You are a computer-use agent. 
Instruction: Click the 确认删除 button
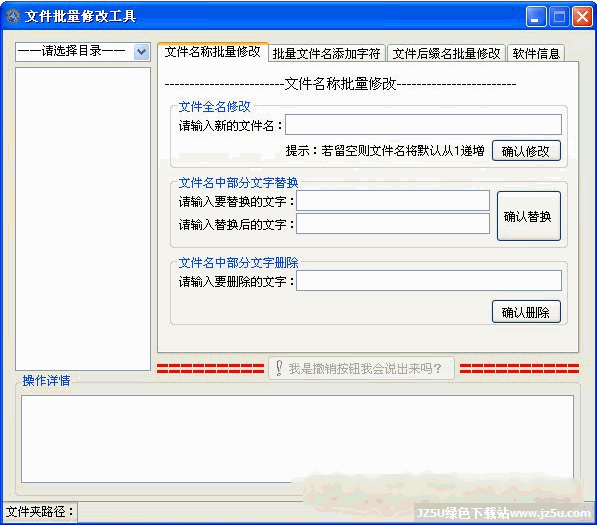coord(526,312)
